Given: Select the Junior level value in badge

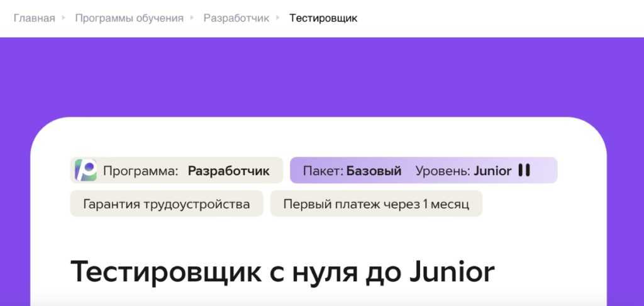Looking at the screenshot, I should [x=492, y=171].
